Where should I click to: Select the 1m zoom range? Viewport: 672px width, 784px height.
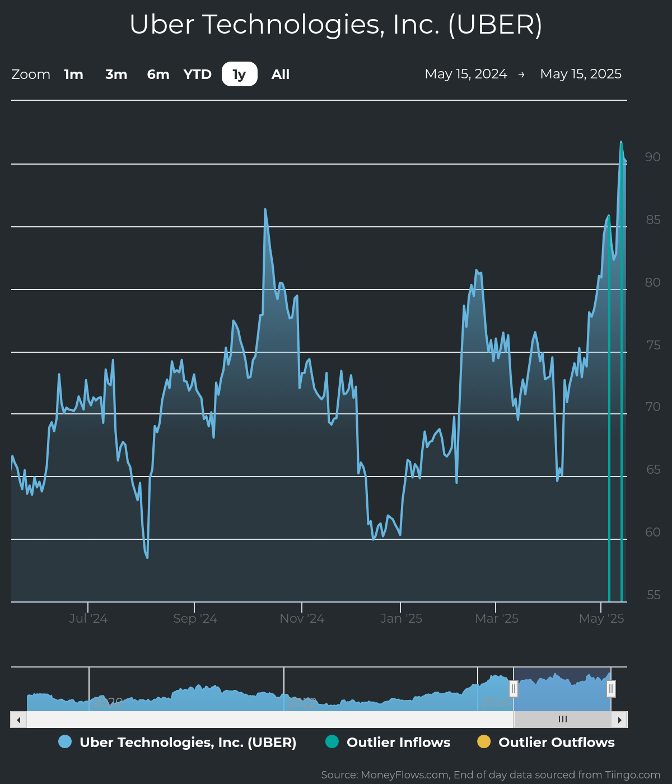point(73,74)
